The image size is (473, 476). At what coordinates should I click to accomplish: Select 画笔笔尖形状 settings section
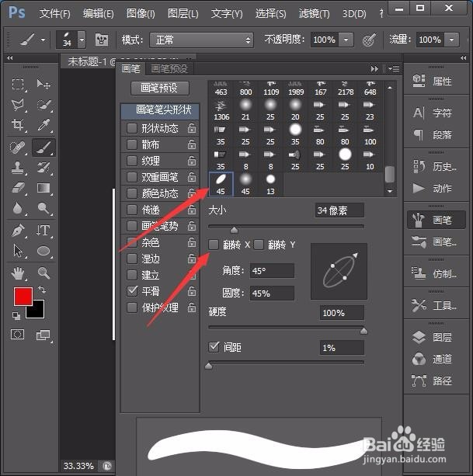pos(160,110)
